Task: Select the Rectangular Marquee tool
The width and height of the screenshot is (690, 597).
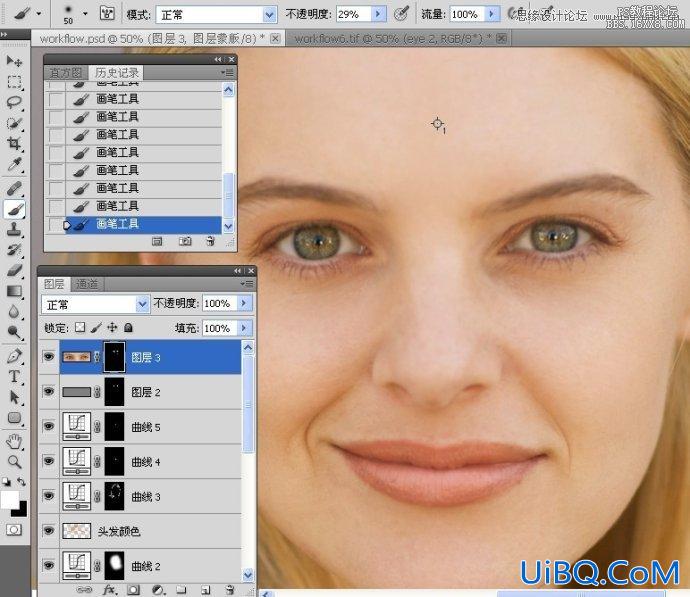Action: (x=14, y=82)
